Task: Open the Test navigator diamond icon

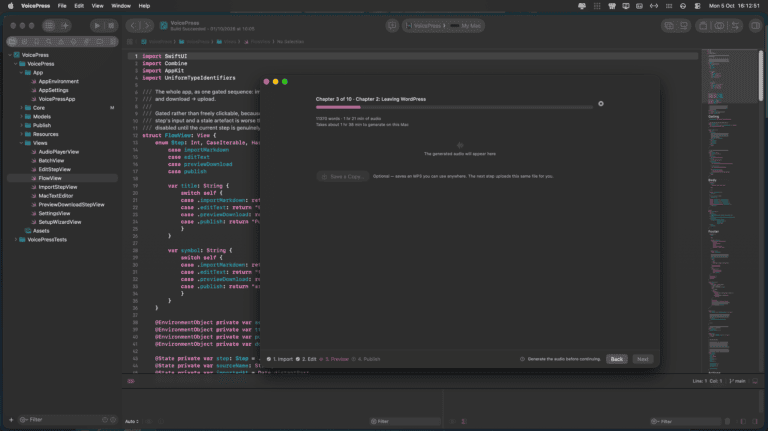Action: click(x=74, y=42)
